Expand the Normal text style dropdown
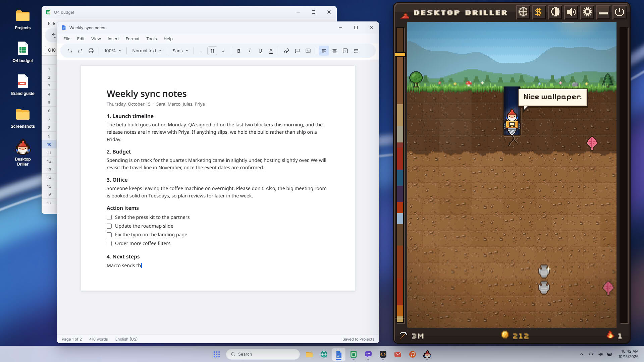 tap(147, 51)
